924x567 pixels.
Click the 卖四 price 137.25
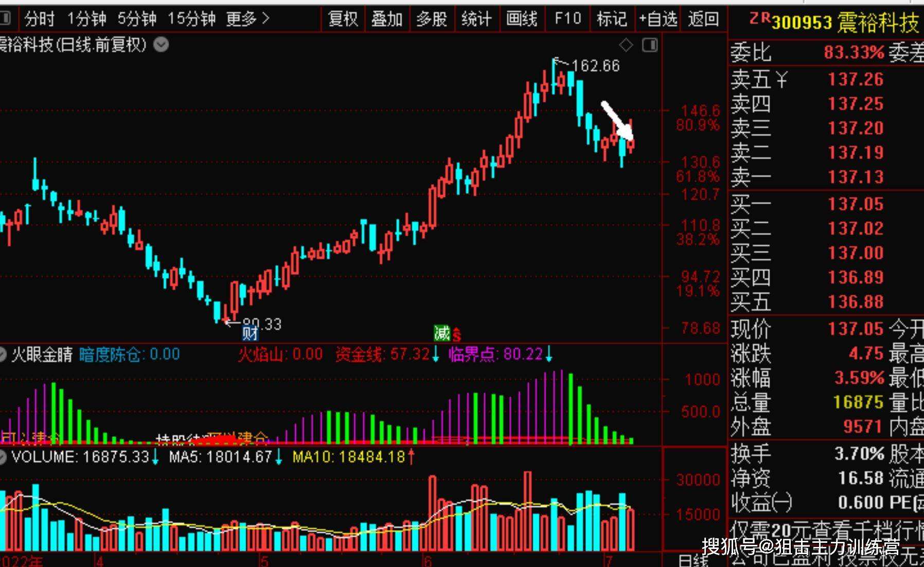pos(856,104)
